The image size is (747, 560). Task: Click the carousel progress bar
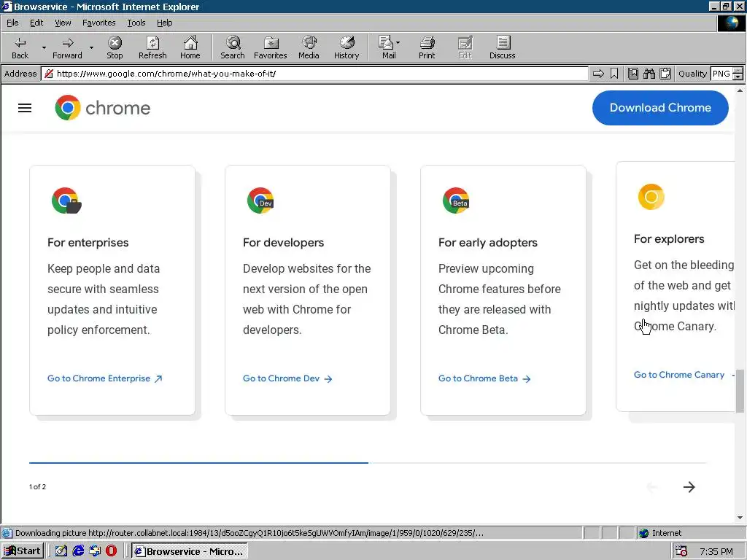point(368,462)
